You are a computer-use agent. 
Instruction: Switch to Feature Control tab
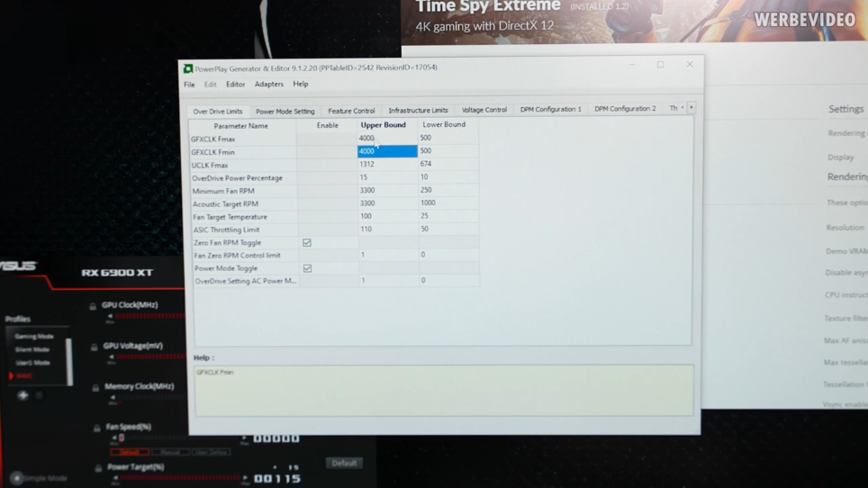pos(351,111)
